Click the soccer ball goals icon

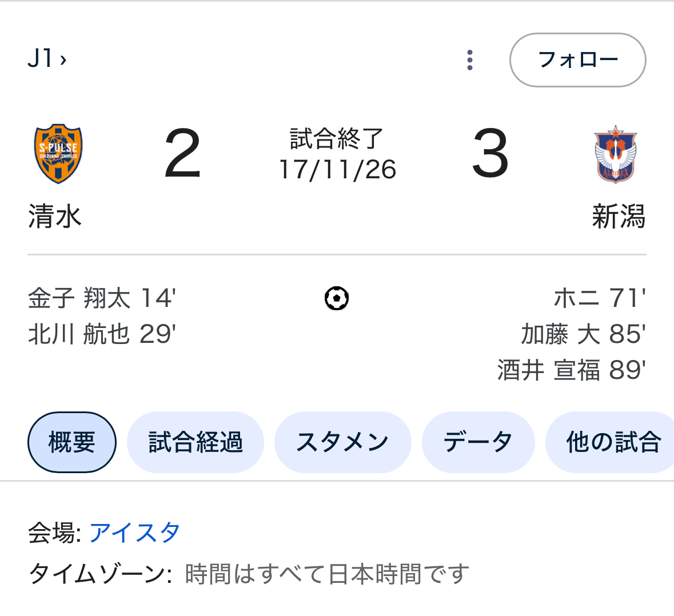pyautogui.click(x=337, y=298)
